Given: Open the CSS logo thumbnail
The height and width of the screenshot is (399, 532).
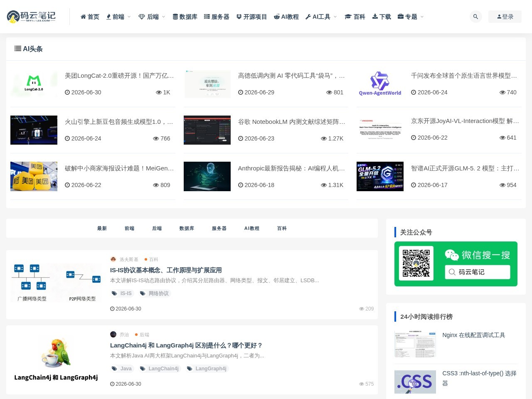Looking at the screenshot, I should tap(415, 382).
